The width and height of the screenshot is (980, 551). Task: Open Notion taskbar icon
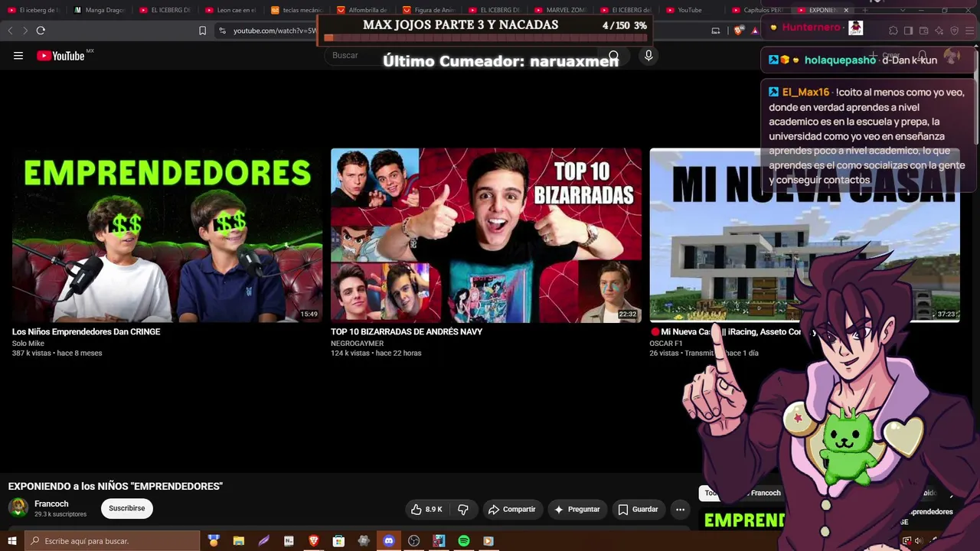tap(289, 541)
